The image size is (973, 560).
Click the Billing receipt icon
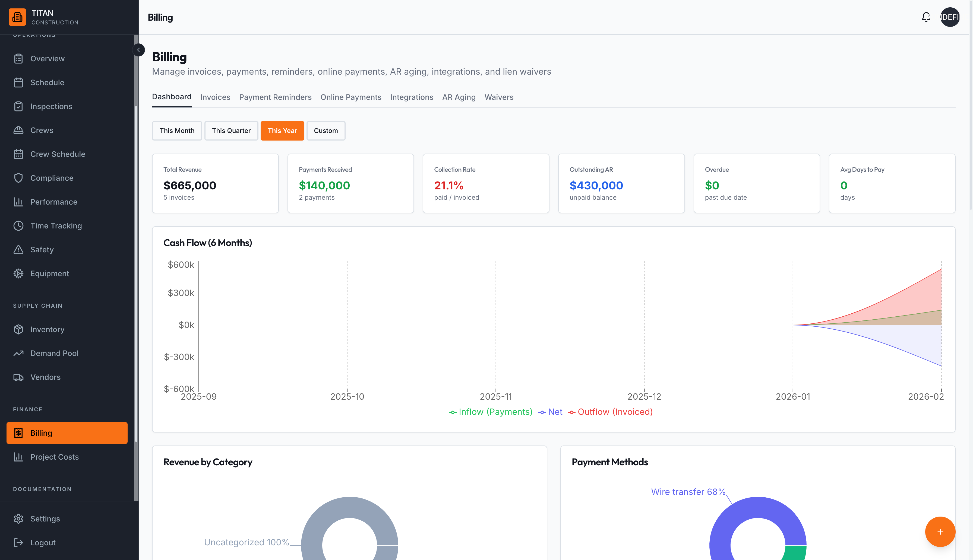(18, 433)
